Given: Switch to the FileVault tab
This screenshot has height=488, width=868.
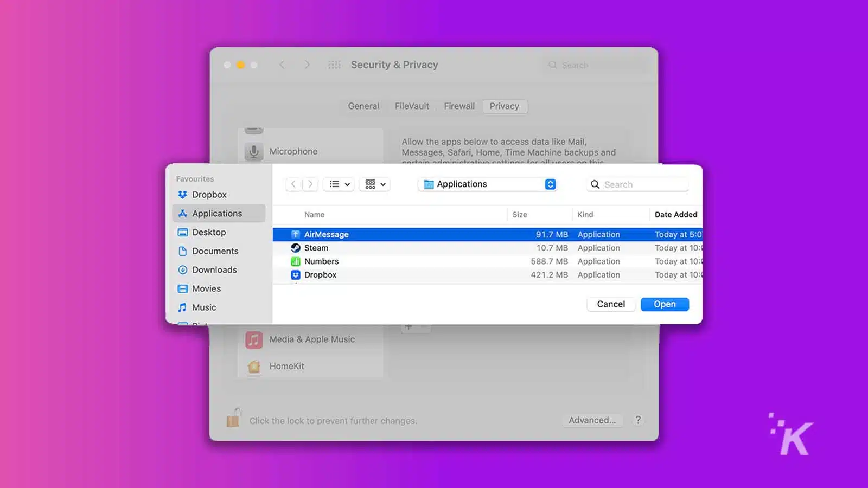Looking at the screenshot, I should pyautogui.click(x=412, y=106).
